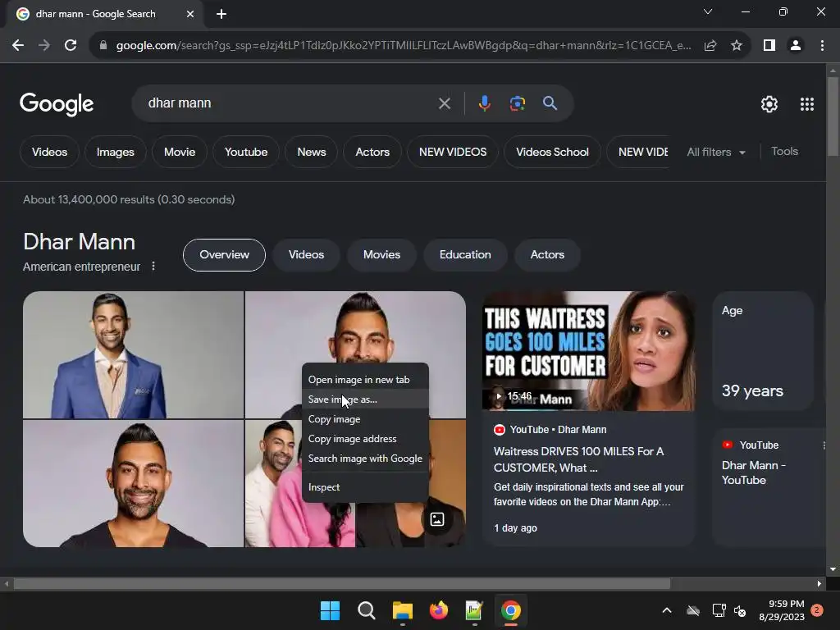Open Google quick settings gear
The image size is (840, 630).
[769, 104]
